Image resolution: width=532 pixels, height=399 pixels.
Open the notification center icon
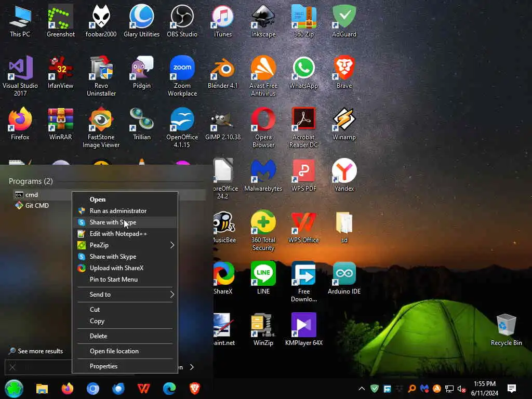(x=512, y=389)
